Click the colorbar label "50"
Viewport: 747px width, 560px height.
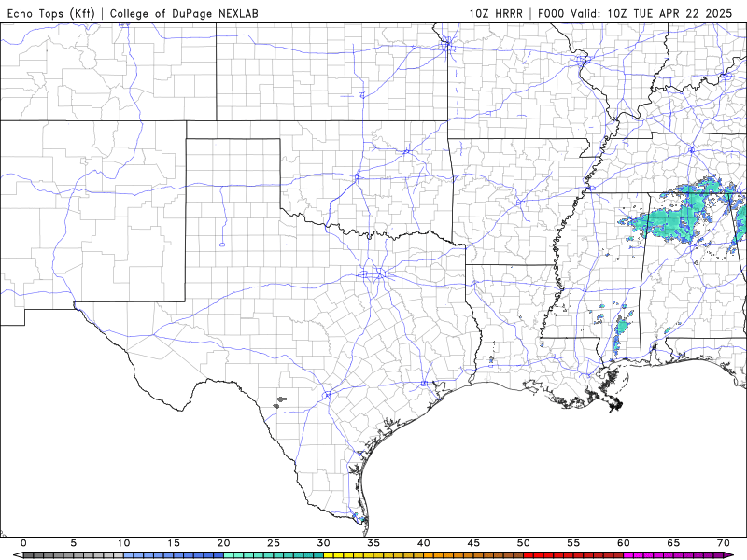[524, 543]
